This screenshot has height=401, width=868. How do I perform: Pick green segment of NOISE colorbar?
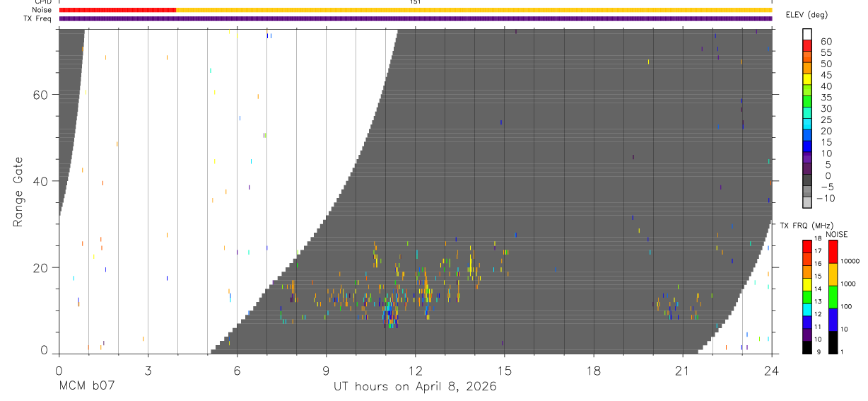(x=833, y=296)
